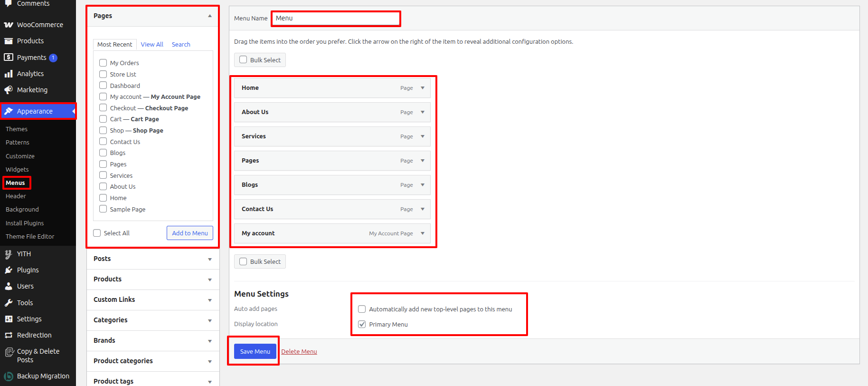Enable automatically add new top-level pages

point(362,309)
